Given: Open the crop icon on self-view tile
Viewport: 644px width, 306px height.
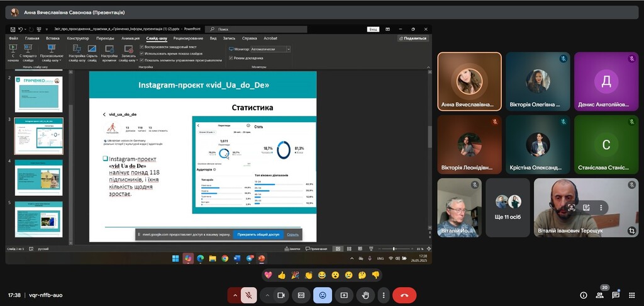Looking at the screenshot, I should click(631, 231).
